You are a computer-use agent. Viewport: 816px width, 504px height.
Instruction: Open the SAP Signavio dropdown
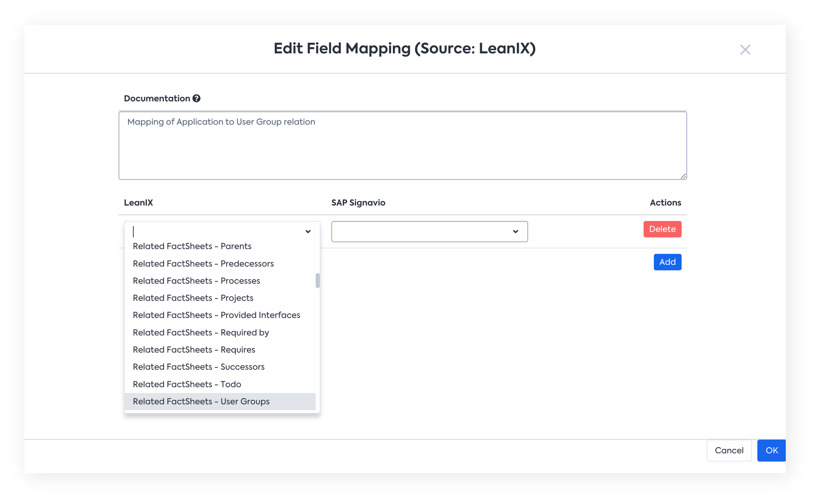pos(429,231)
